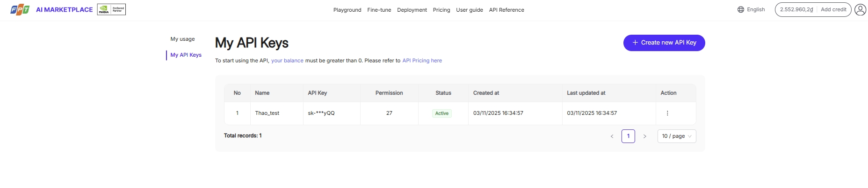Screen dimensions: 868x188
Task: Go to the previous page arrow
Action: point(612,136)
